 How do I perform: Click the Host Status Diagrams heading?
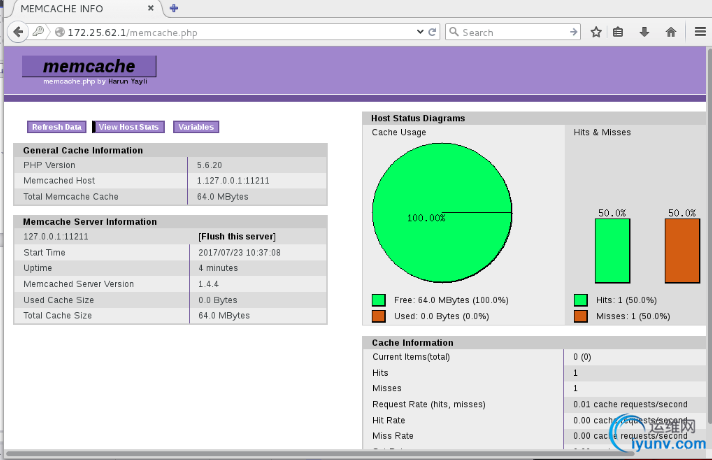(418, 118)
